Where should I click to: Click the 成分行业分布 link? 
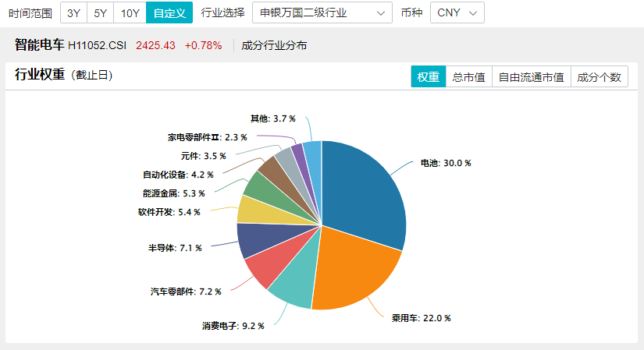[x=274, y=45]
